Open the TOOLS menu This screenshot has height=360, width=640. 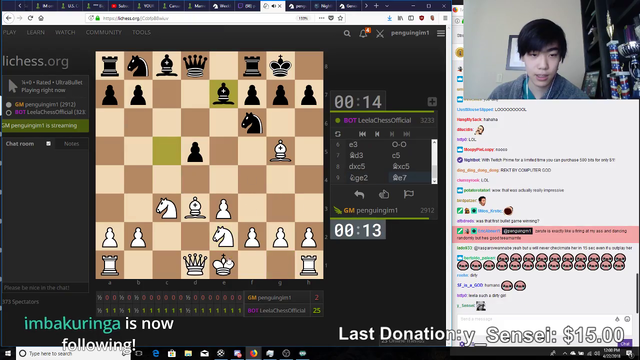(x=141, y=32)
